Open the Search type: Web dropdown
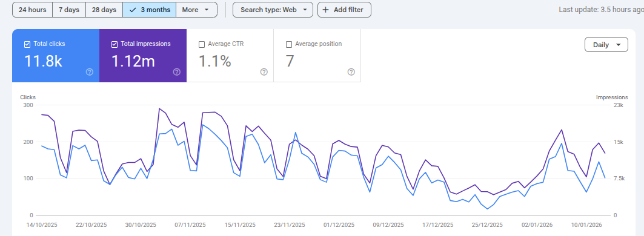 (x=273, y=10)
